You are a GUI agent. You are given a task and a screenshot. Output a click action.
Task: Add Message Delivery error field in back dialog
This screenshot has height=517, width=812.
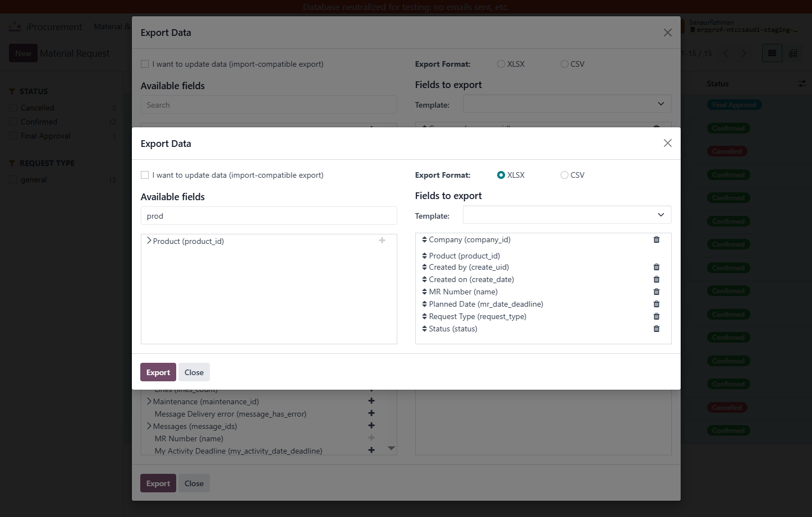click(371, 413)
